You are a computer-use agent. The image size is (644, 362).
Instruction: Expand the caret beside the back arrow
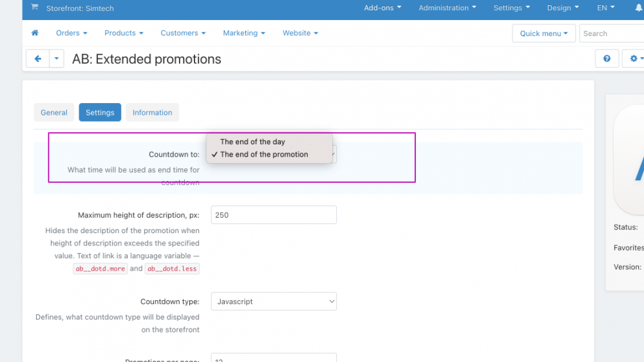click(x=57, y=59)
